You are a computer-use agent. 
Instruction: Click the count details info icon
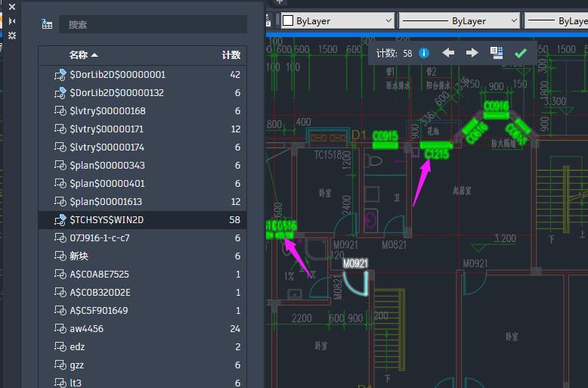(424, 53)
